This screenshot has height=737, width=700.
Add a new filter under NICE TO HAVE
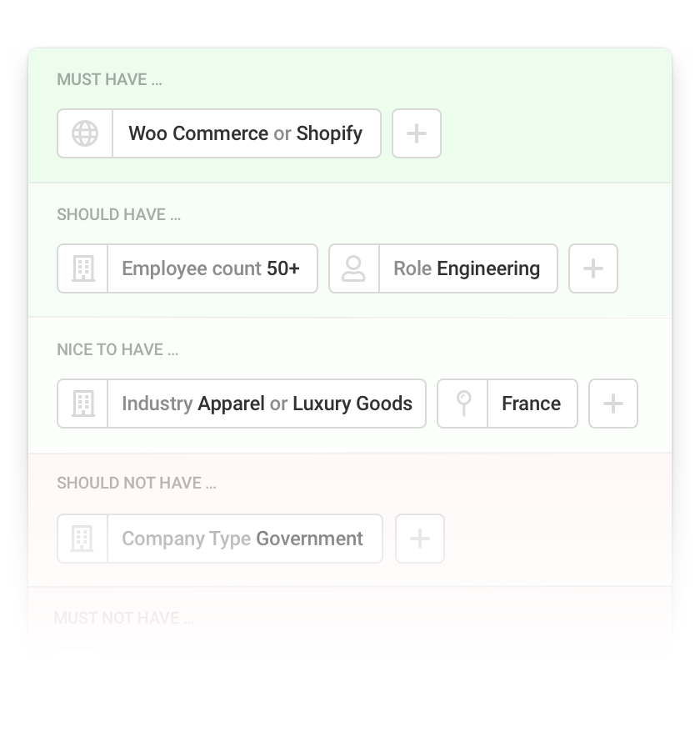[613, 404]
